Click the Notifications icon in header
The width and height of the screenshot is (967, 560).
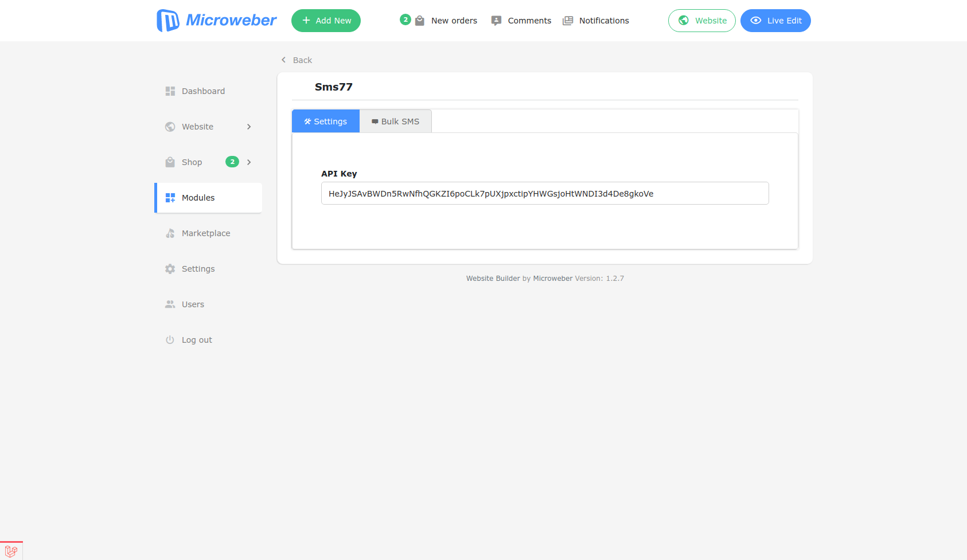(x=568, y=21)
